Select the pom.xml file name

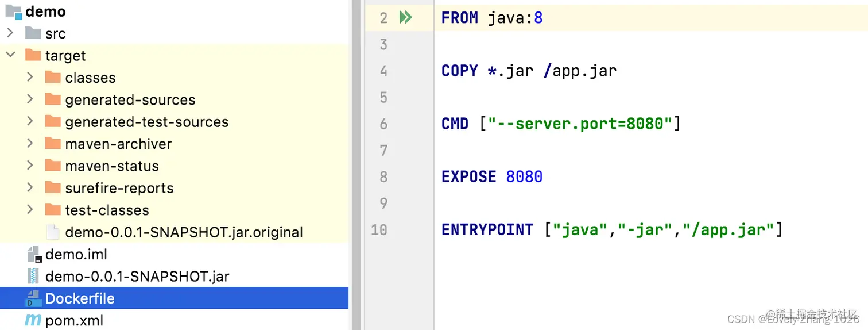tap(74, 321)
